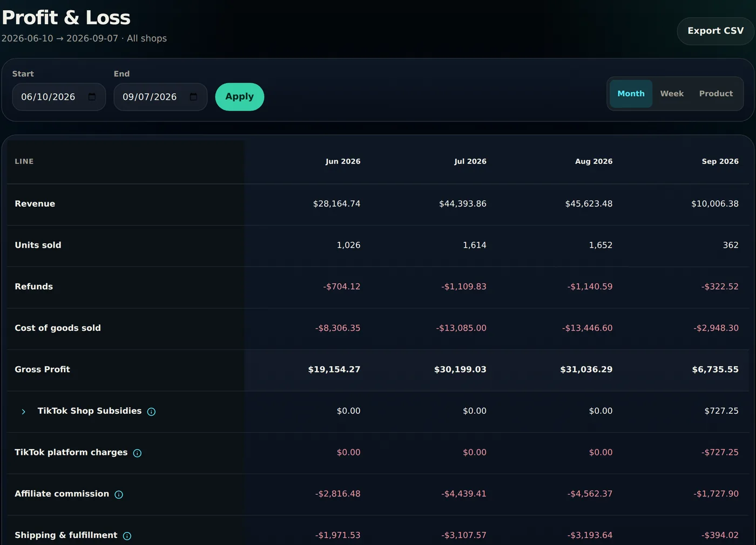The height and width of the screenshot is (545, 756).
Task: Switch to the Product view
Action: [716, 94]
